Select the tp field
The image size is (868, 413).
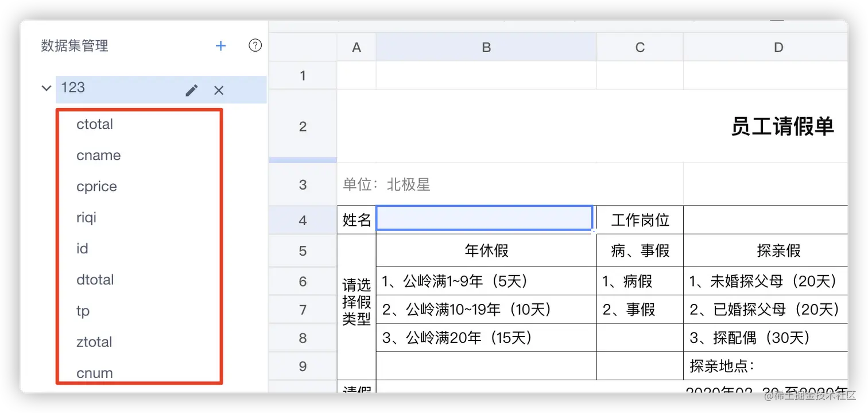pyautogui.click(x=83, y=311)
